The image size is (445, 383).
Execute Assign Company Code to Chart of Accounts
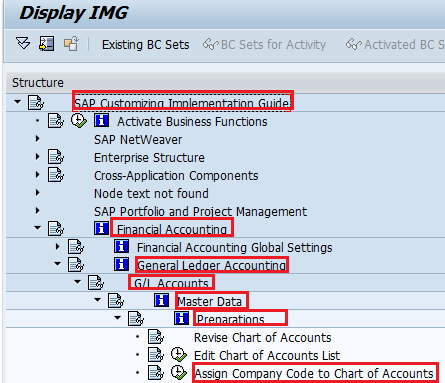(x=179, y=372)
